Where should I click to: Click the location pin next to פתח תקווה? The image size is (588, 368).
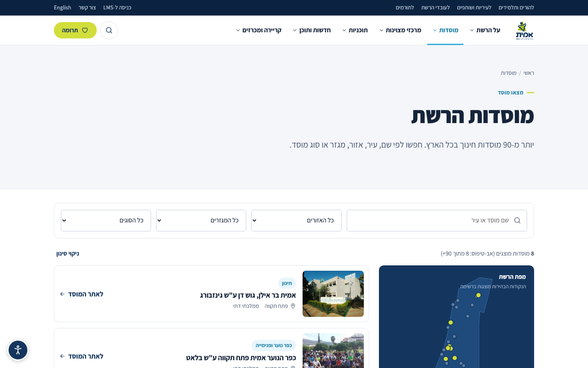293,306
